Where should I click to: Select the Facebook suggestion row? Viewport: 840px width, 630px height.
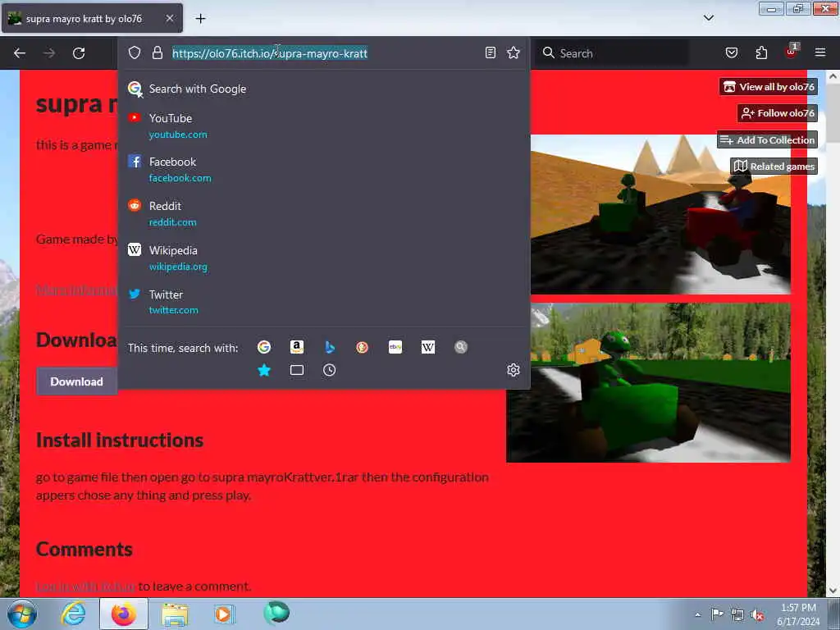tap(324, 169)
